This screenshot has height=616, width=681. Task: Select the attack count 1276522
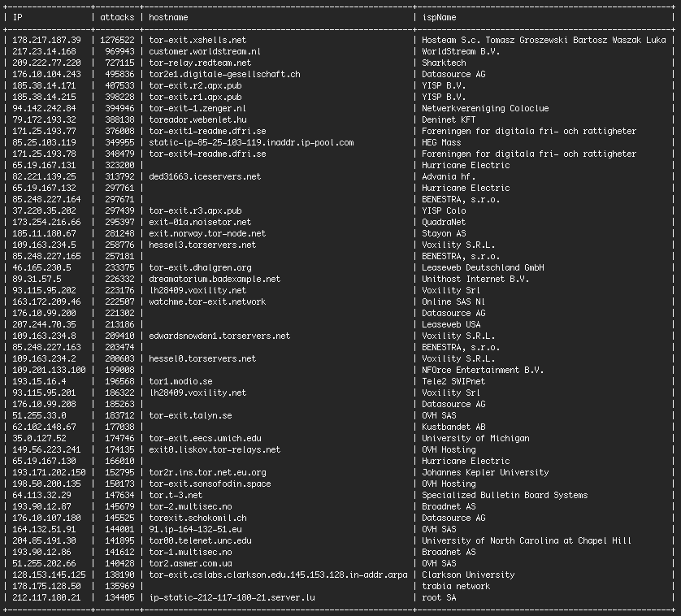pyautogui.click(x=117, y=40)
